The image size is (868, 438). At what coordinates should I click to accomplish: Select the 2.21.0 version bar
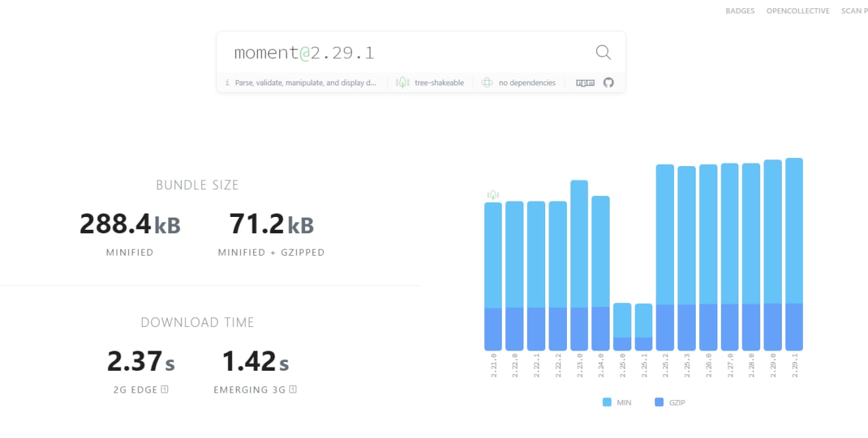click(x=493, y=277)
